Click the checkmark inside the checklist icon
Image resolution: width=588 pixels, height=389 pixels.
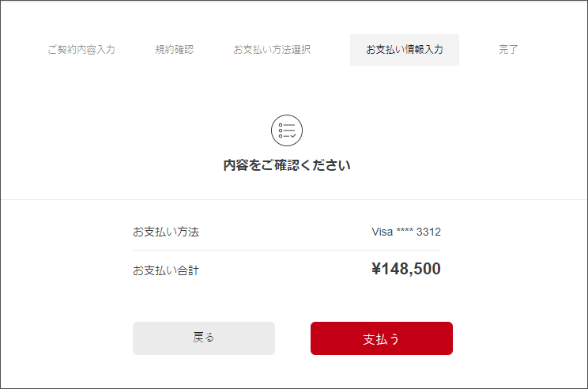coord(293,136)
